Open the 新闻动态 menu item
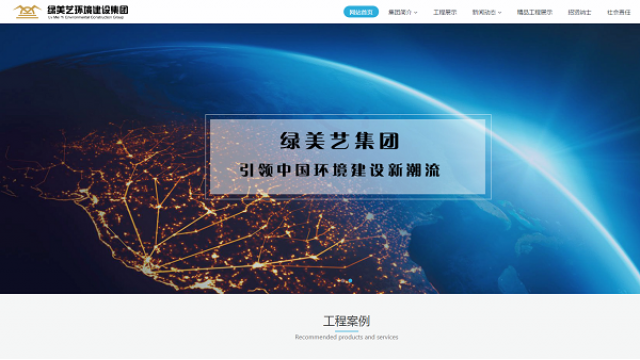Viewport: 640px width, 360px height. 484,12
